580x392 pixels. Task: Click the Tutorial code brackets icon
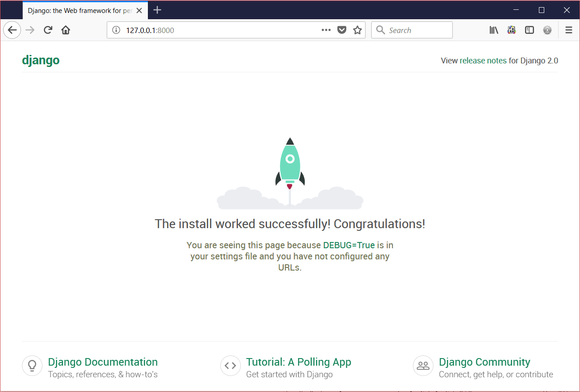pyautogui.click(x=230, y=365)
